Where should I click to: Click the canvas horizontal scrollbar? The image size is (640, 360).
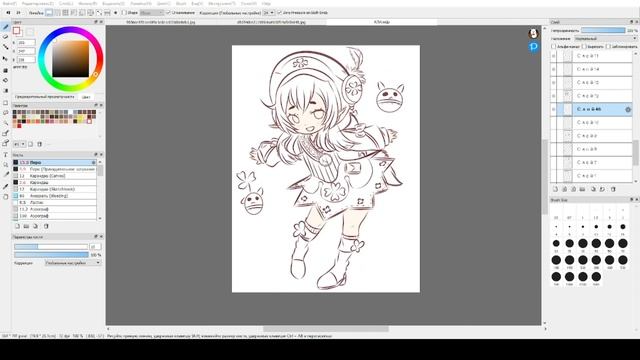tap(326, 329)
